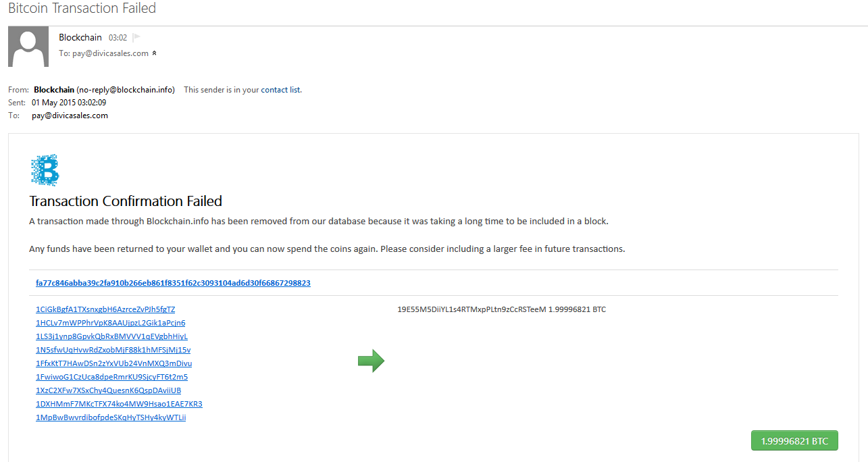The image size is (868, 462).
Task: Open address link starting 1XzC2XFw7XS
Action: coord(109,390)
